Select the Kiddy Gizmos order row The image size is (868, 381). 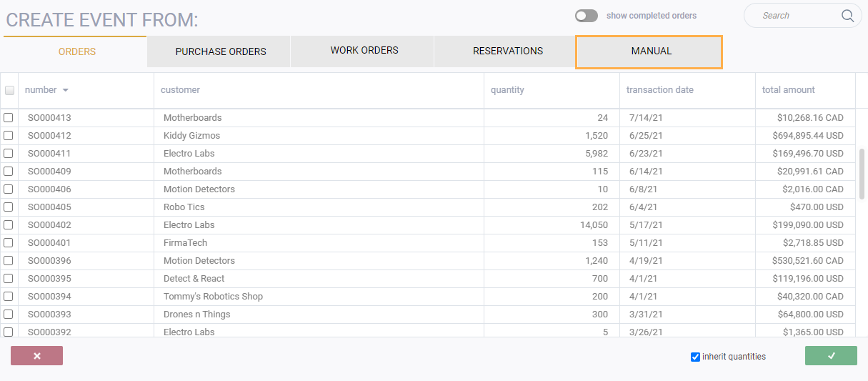pyautogui.click(x=428, y=136)
